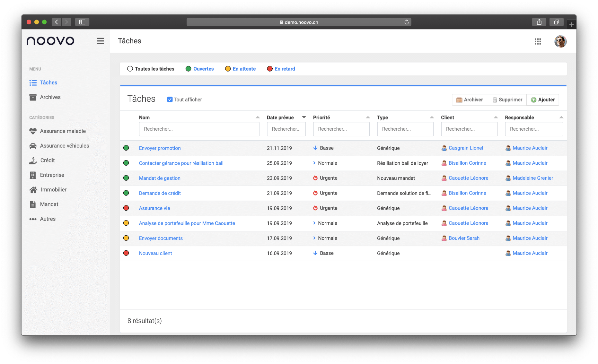Click red status dot for Assurance vie
Screen dimensions: 598x364
click(x=126, y=208)
